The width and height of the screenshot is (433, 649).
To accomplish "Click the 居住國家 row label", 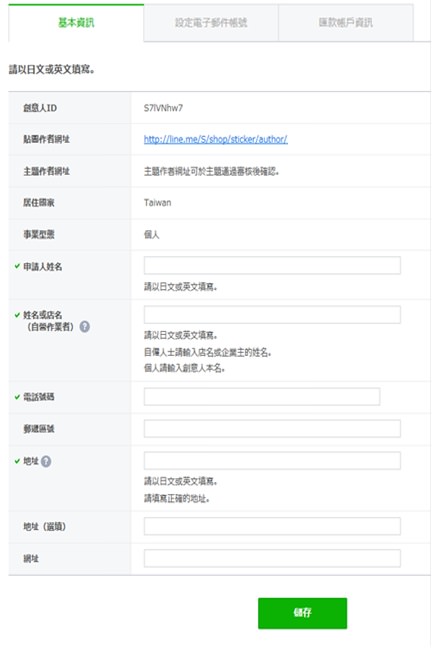I will click(x=38, y=203).
